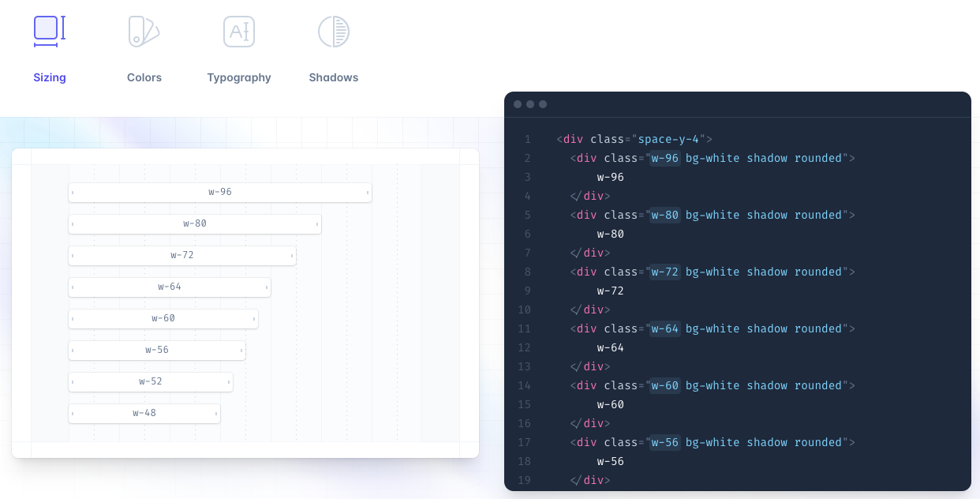Click the first dot in code window titlebar
The height and width of the screenshot is (499, 980).
[x=518, y=104]
